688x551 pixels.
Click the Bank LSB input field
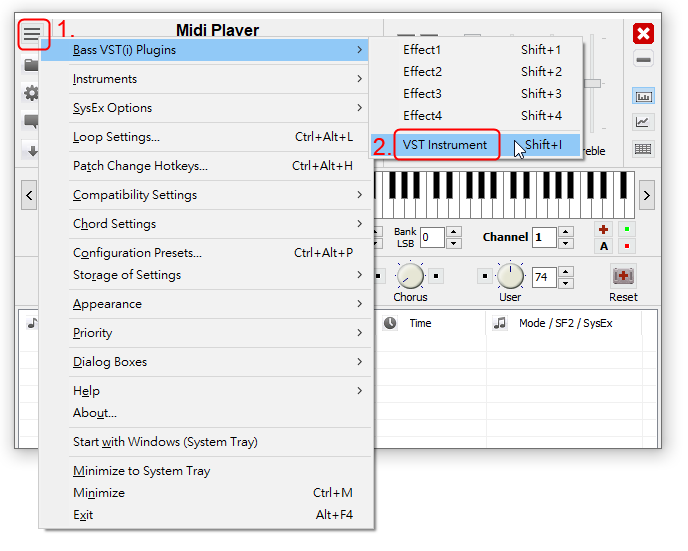(x=433, y=237)
